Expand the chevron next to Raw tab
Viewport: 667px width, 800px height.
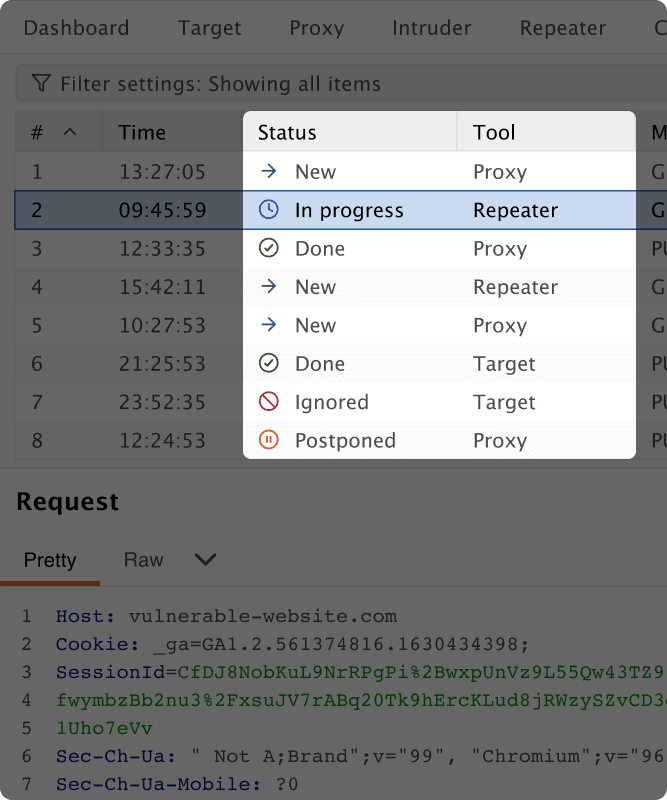click(x=205, y=560)
